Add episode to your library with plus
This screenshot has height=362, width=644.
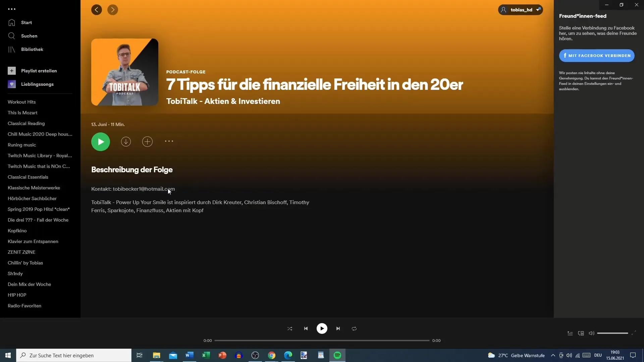(x=147, y=142)
